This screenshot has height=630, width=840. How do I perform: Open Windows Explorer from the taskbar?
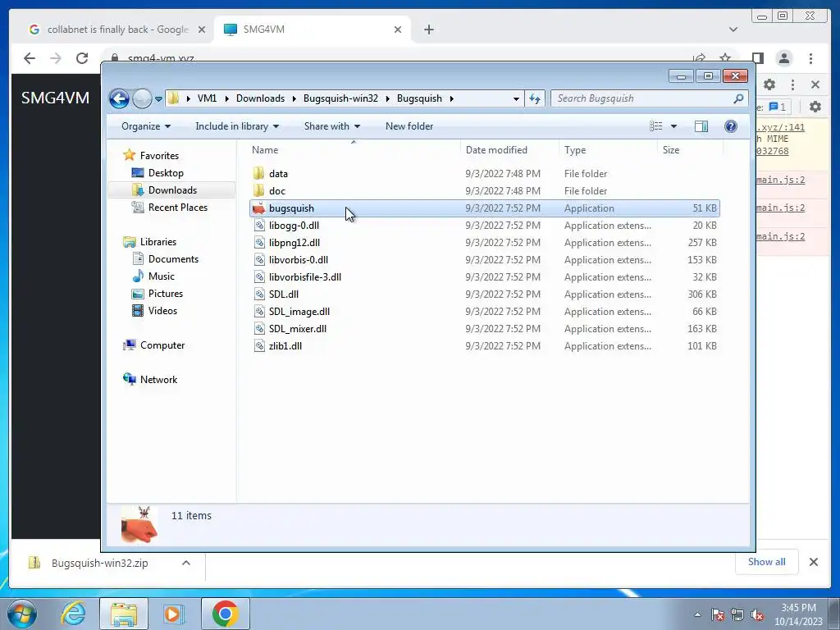pos(124,614)
